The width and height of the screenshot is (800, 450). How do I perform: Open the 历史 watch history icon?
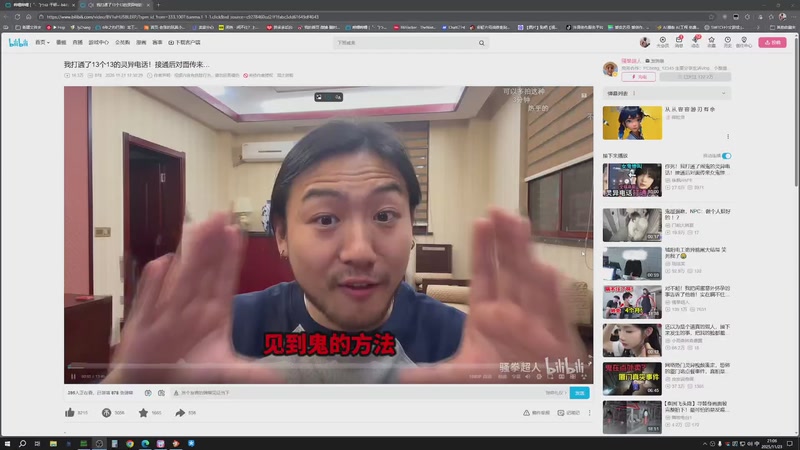[728, 42]
